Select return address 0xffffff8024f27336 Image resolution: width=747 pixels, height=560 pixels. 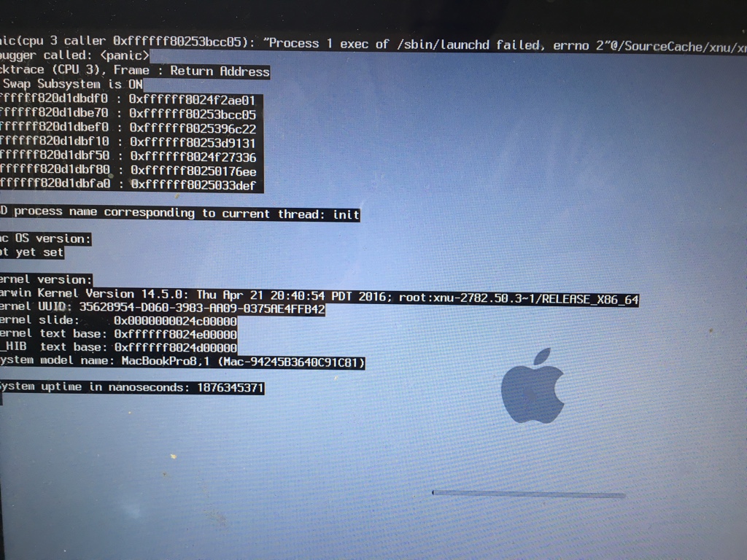(193, 157)
